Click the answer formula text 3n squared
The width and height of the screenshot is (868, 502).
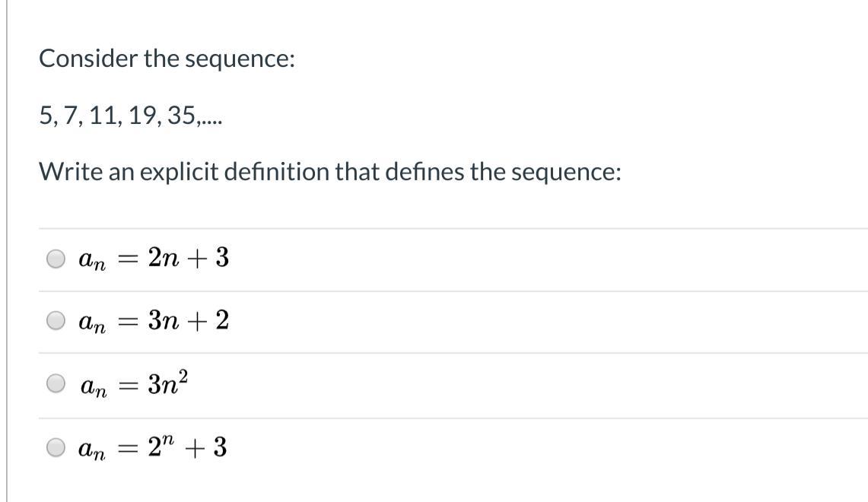point(167,383)
